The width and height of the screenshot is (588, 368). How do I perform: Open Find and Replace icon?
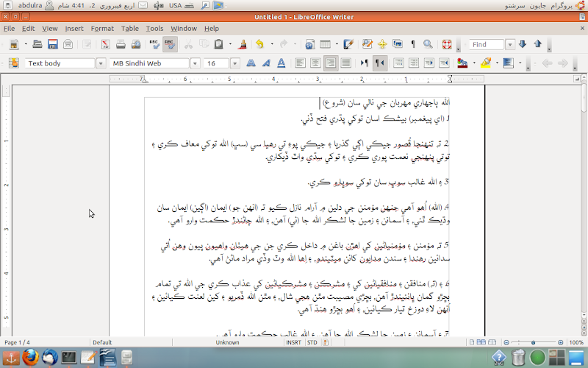pos(367,44)
